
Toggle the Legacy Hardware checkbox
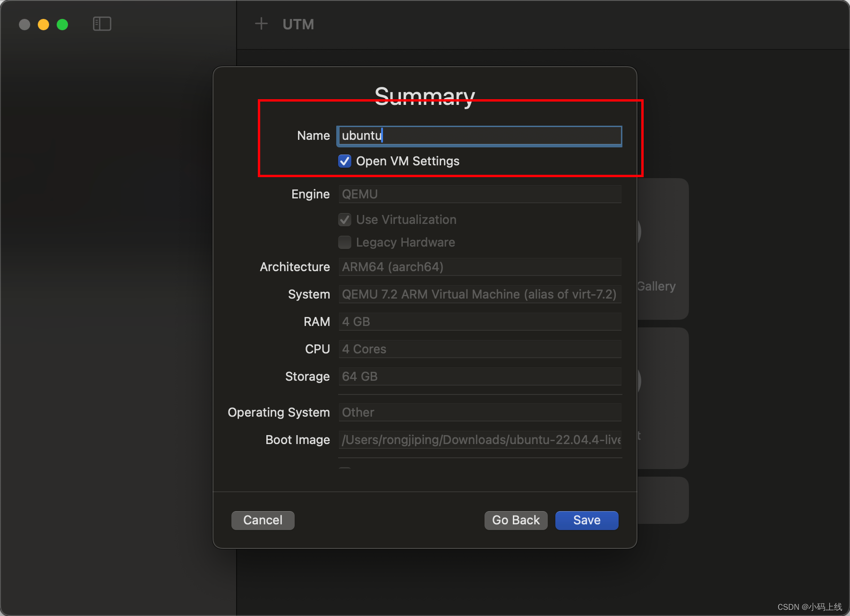[345, 242]
